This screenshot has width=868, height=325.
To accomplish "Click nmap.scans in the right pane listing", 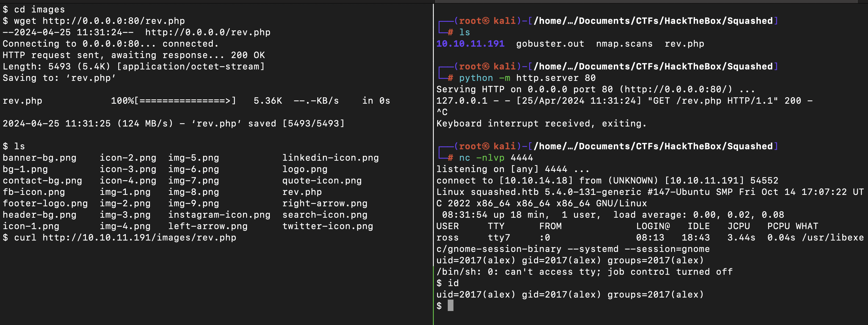I will [x=624, y=44].
